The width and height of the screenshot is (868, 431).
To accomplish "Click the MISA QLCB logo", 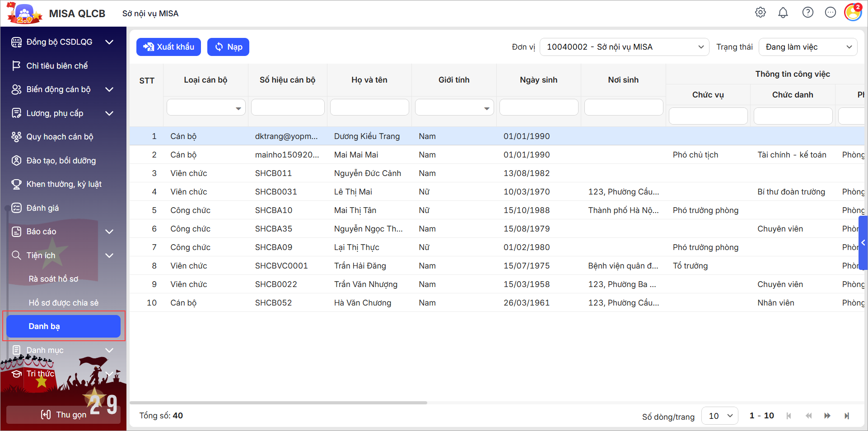I will tap(25, 14).
